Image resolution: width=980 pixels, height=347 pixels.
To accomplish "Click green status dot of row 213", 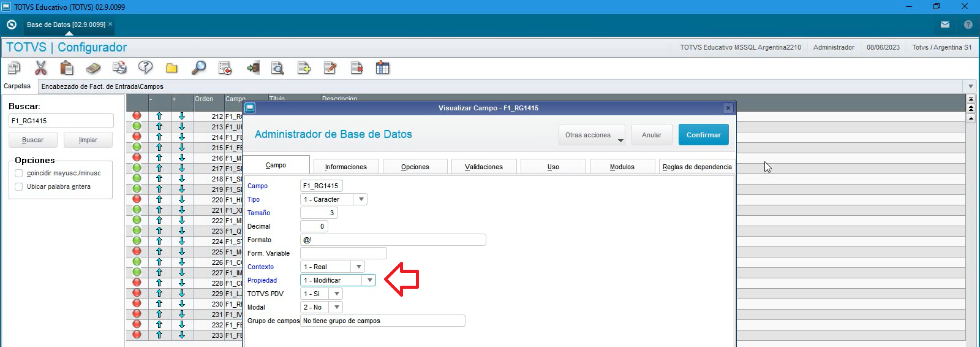I will pyautogui.click(x=137, y=126).
